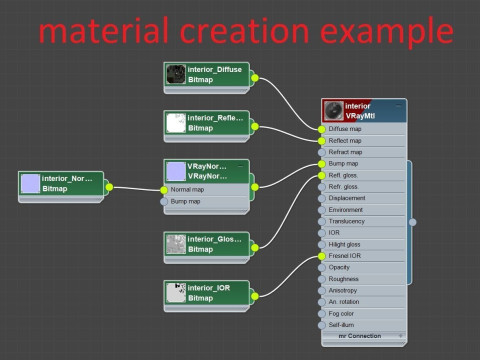
Task: Click the Opacity slot label
Action: tap(339, 267)
